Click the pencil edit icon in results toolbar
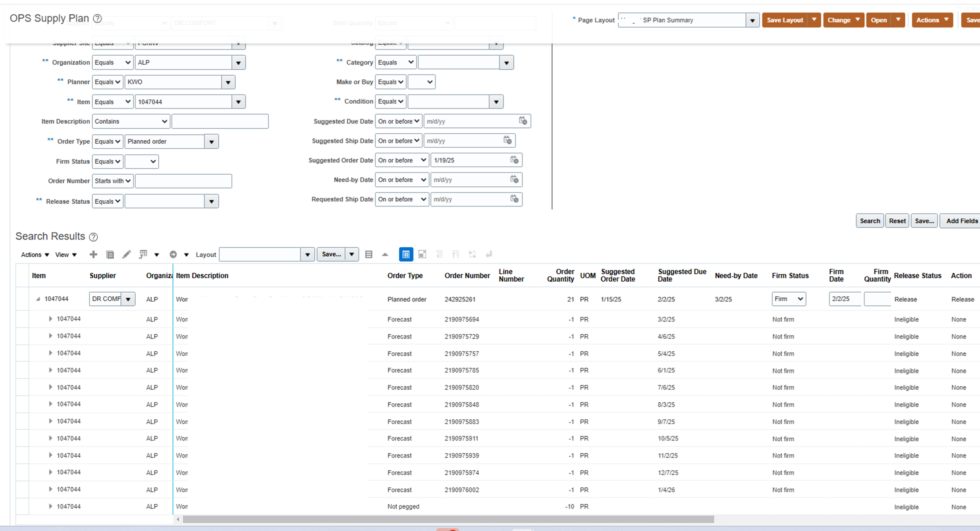Screen dimensions: 980x531 click(x=126, y=254)
